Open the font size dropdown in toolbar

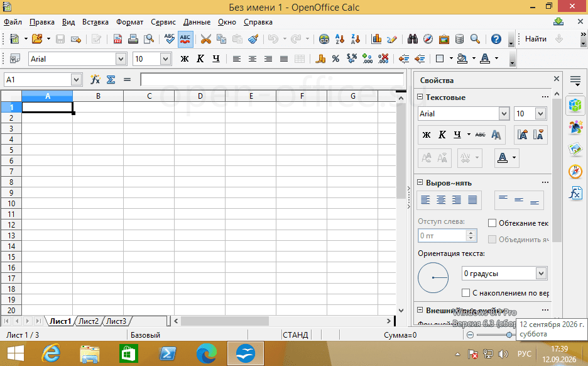click(x=165, y=59)
